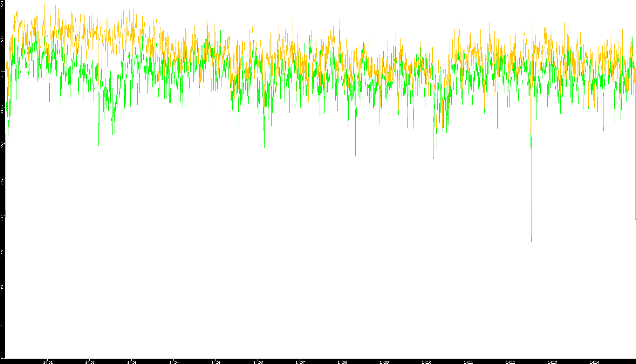Click the 14:02 time axis label
The height and width of the screenshot is (364, 636).
(x=90, y=362)
